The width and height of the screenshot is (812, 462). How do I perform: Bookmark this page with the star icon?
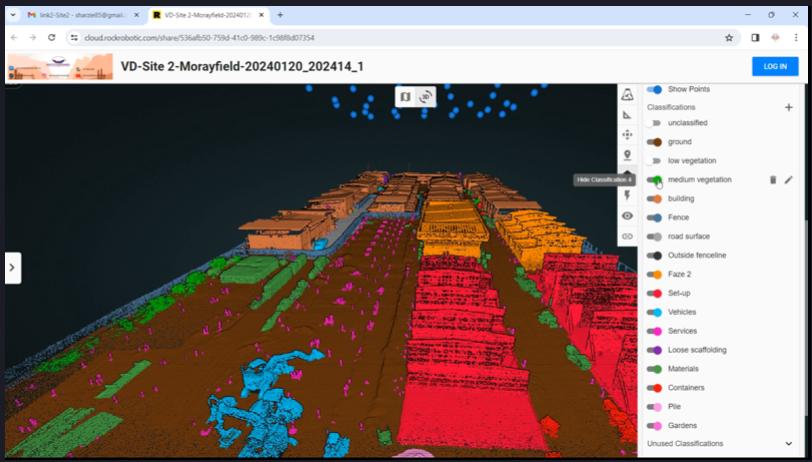click(729, 37)
